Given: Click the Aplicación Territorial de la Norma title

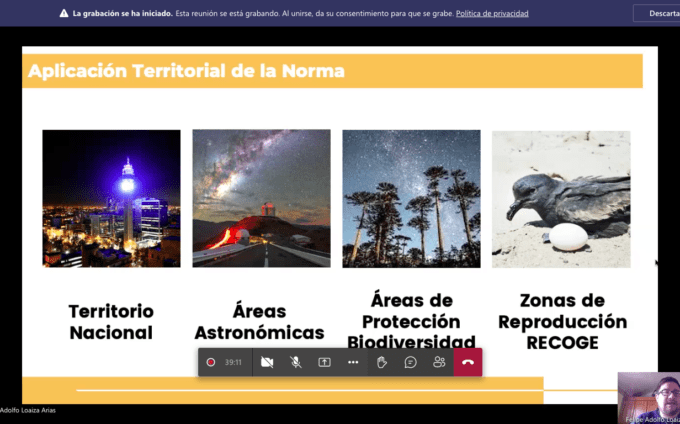Looking at the screenshot, I should click(186, 71).
